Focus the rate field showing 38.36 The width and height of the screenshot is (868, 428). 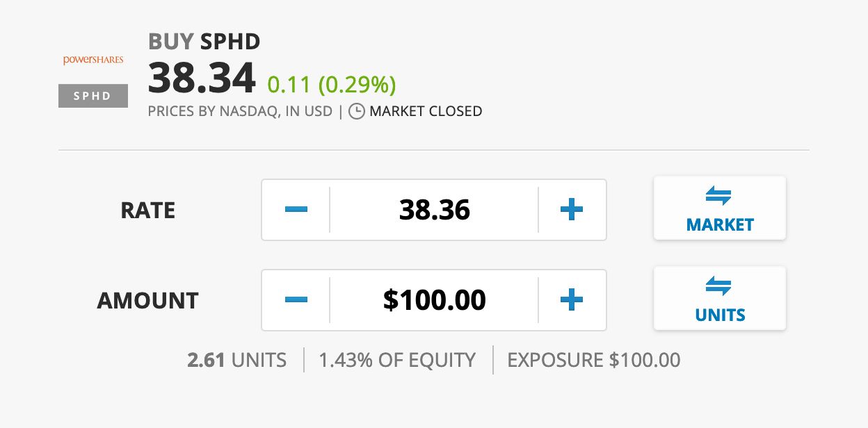click(x=434, y=210)
